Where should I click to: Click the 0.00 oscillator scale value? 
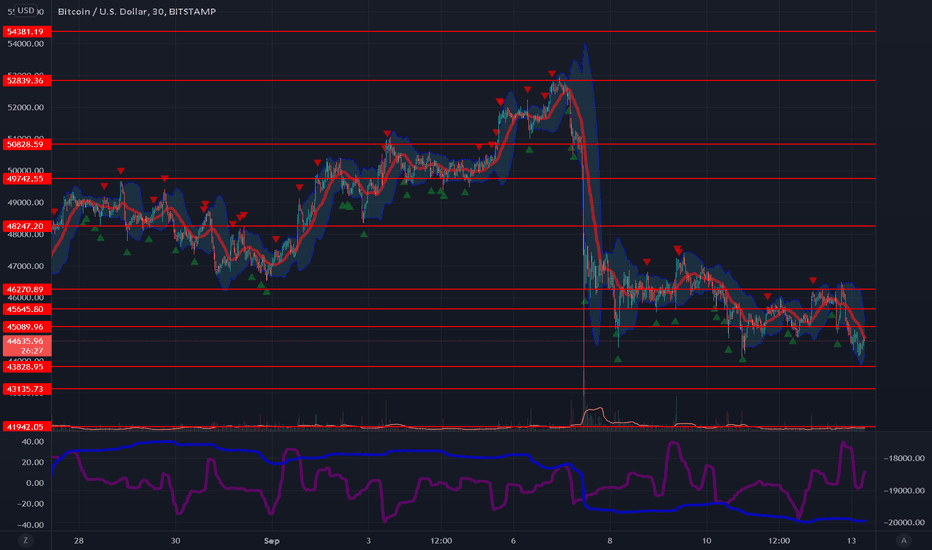click(34, 483)
